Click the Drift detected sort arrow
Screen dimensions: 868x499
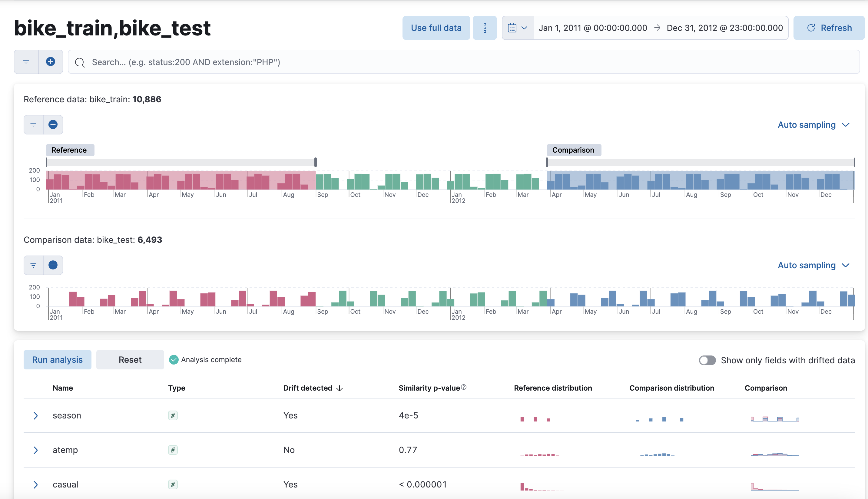(x=340, y=388)
